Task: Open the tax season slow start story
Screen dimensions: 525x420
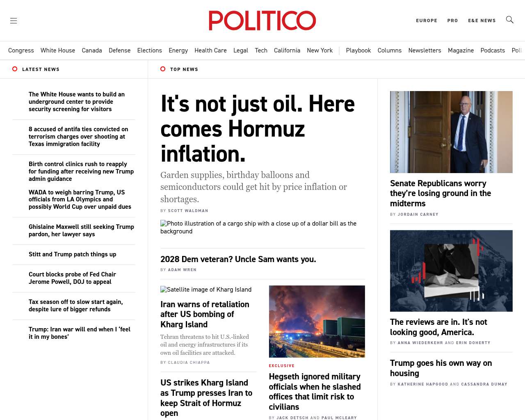Action: click(76, 306)
